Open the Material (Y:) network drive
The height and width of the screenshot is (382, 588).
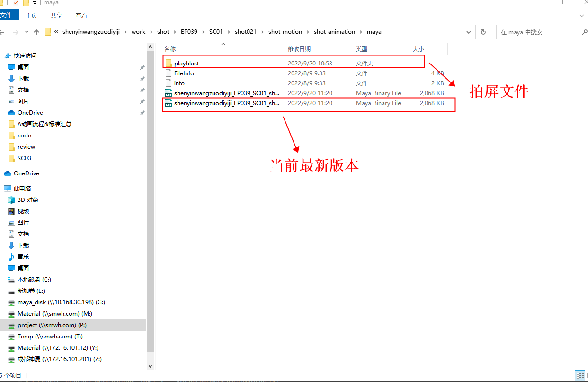58,347
